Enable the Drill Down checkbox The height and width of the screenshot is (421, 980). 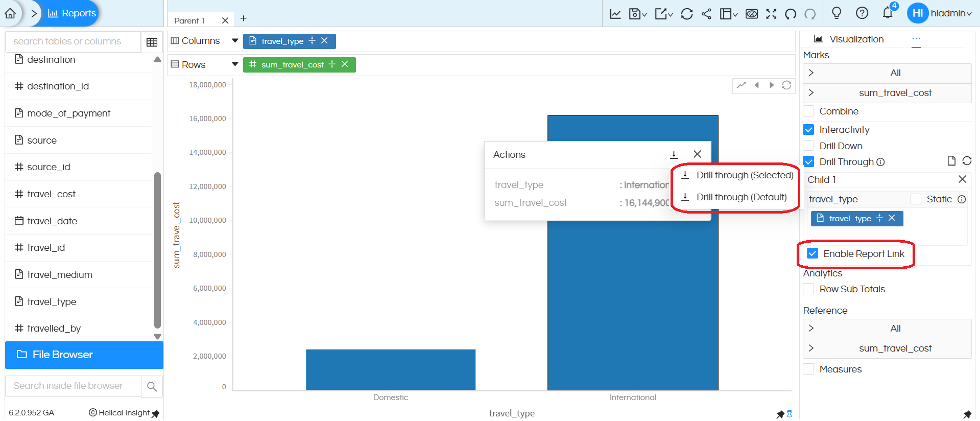click(808, 146)
